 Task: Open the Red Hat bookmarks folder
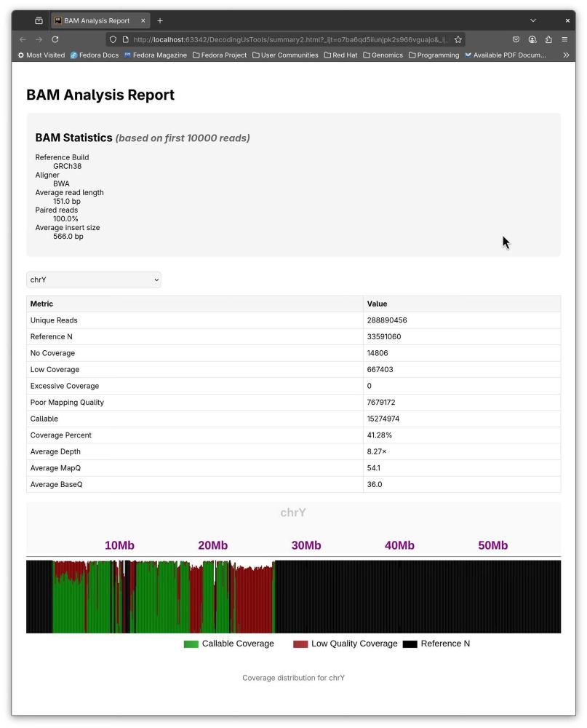pos(340,55)
